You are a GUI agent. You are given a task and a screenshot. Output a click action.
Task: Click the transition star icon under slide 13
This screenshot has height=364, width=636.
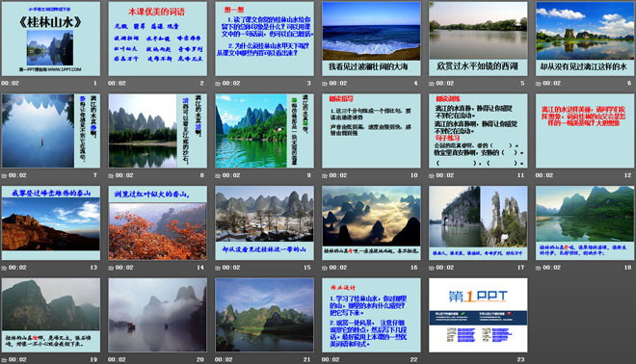(x=4, y=268)
